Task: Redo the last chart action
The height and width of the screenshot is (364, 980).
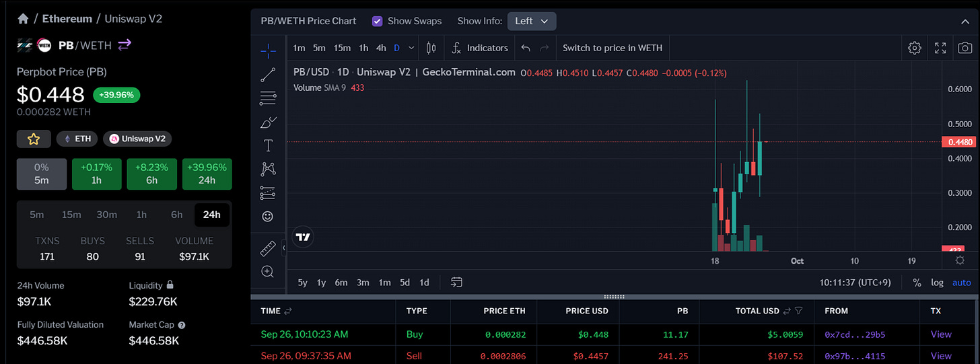Action: 545,48
